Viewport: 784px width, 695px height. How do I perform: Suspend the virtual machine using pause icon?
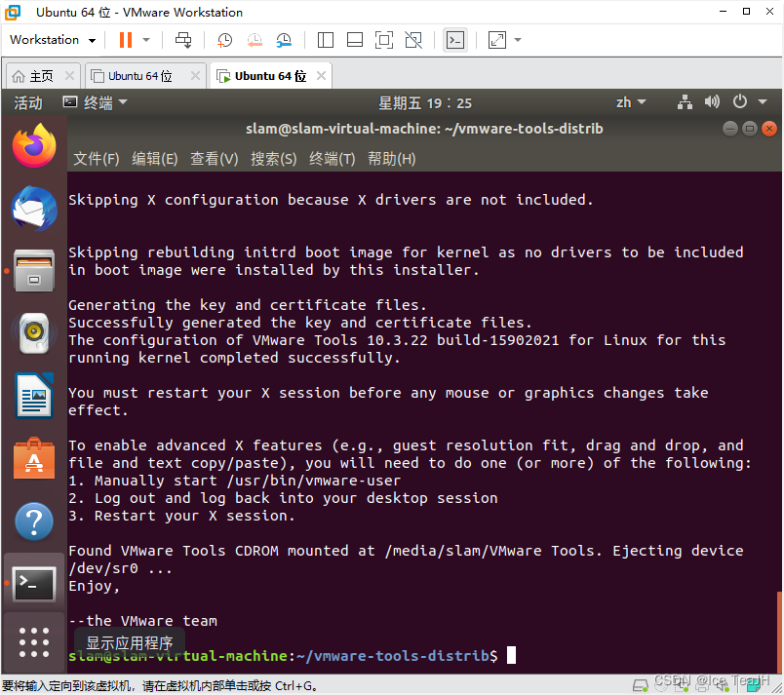(x=124, y=40)
